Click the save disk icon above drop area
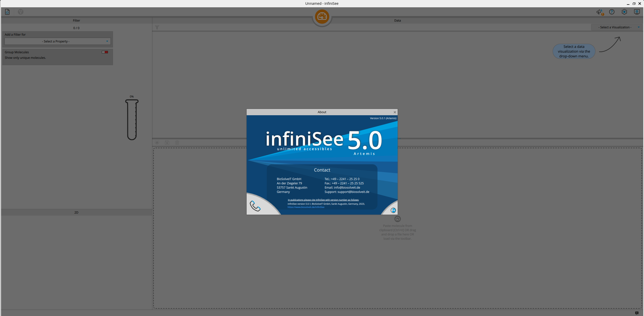This screenshot has height=316, width=644. pyautogui.click(x=167, y=143)
